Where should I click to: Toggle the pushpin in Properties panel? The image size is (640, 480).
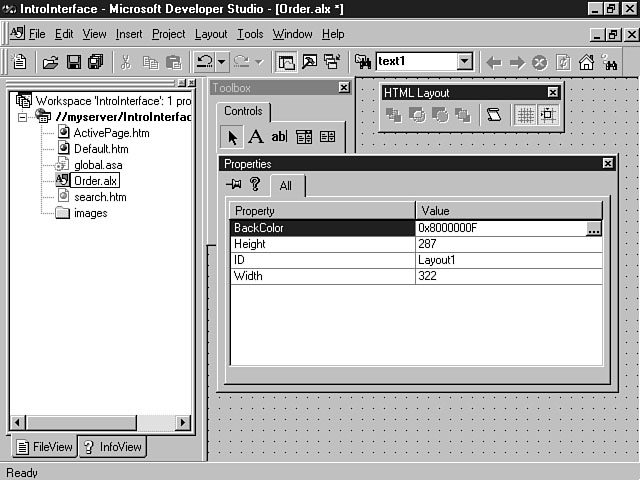[x=235, y=184]
